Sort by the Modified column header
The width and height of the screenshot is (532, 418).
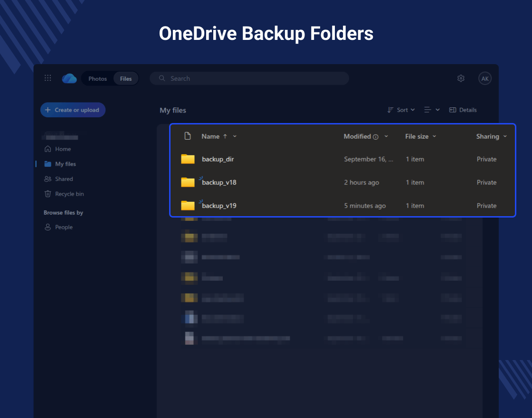[357, 136]
